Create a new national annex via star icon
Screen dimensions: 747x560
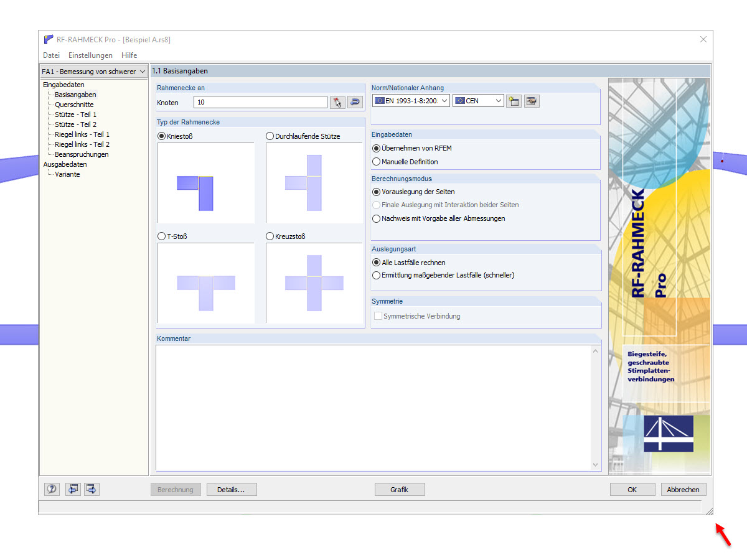513,100
